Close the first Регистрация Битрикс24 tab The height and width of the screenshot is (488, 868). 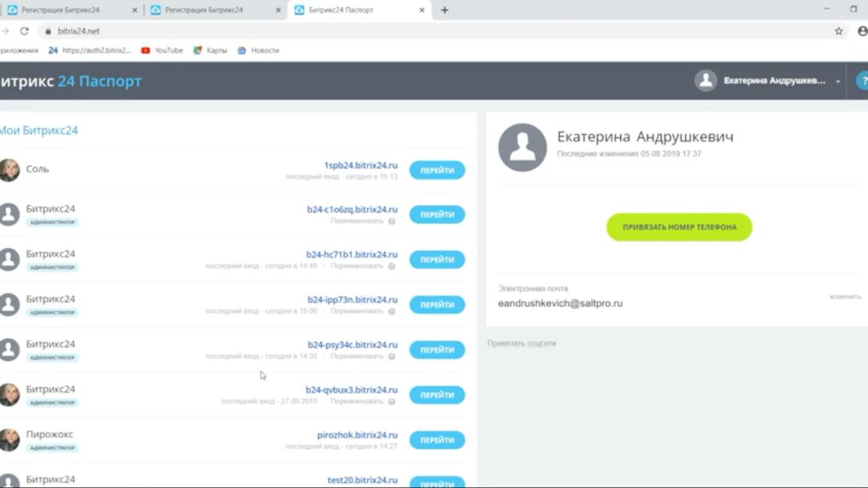click(135, 10)
